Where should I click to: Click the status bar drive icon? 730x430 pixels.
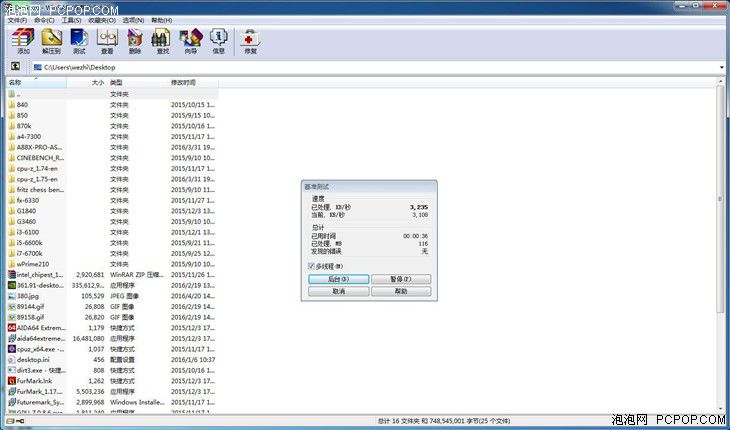pyautogui.click(x=10, y=421)
